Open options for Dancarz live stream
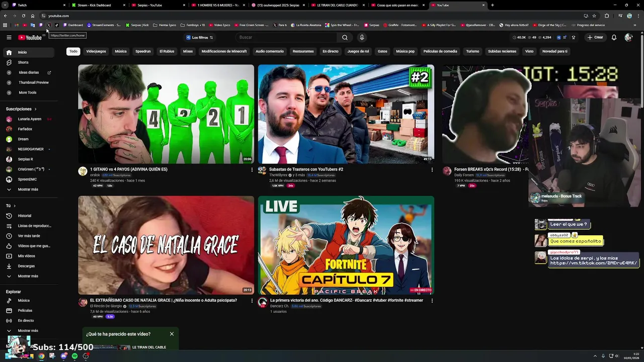Viewport: 644px width, 362px height. [432, 301]
